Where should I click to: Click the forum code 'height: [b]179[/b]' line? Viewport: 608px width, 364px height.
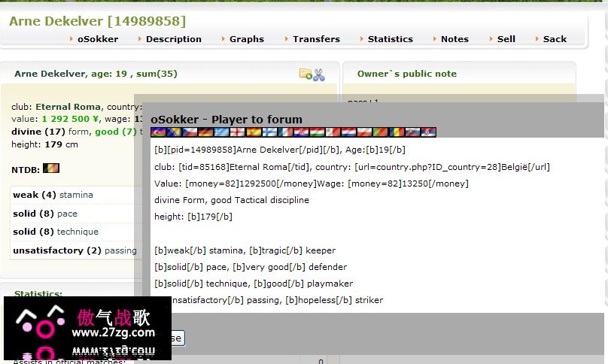tap(193, 217)
